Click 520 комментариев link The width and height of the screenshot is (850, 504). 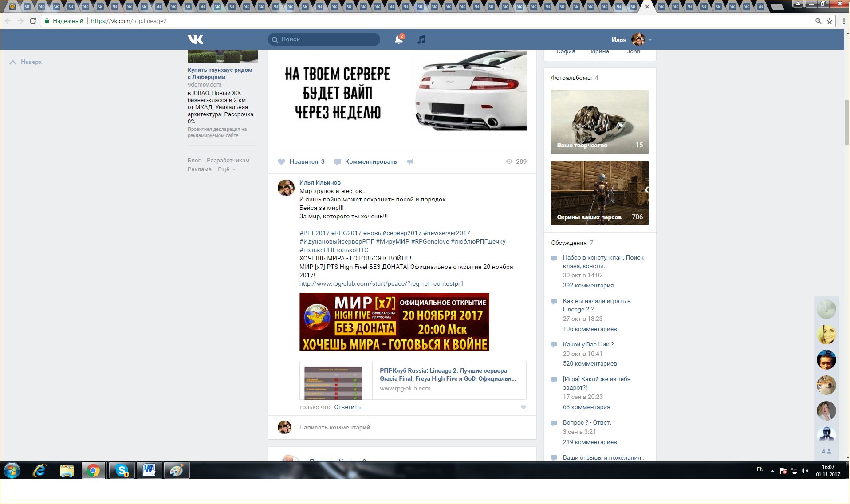point(590,363)
